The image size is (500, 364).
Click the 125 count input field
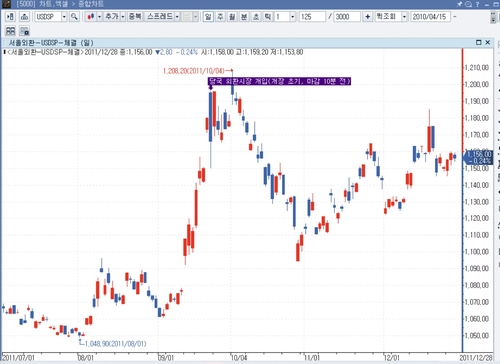(312, 17)
